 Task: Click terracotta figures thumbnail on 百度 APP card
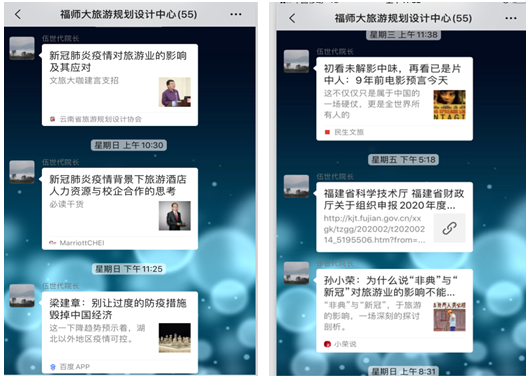click(175, 338)
